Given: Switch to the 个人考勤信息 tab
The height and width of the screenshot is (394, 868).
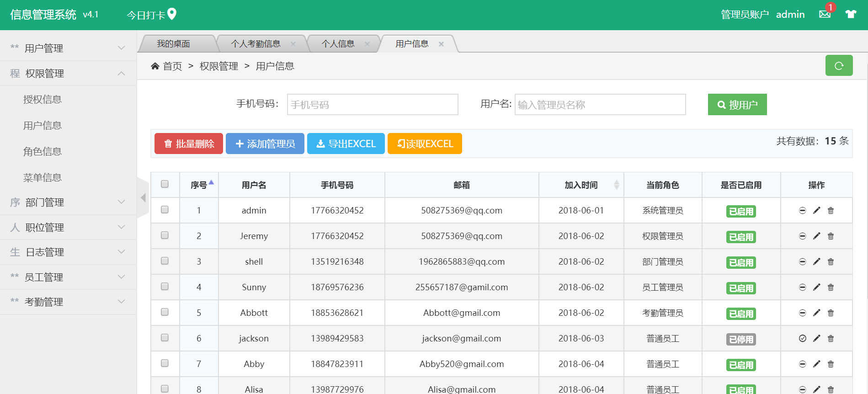Looking at the screenshot, I should (256, 44).
